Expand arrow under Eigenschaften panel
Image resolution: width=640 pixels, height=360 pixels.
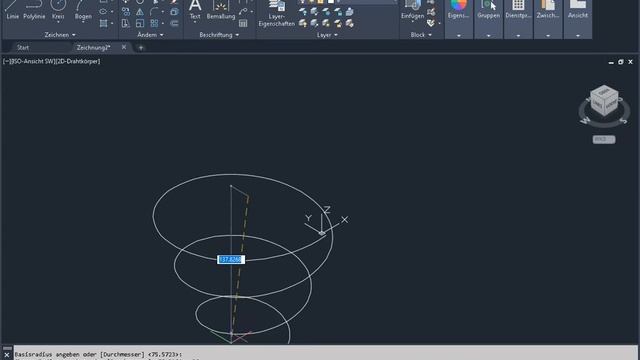coord(459,36)
